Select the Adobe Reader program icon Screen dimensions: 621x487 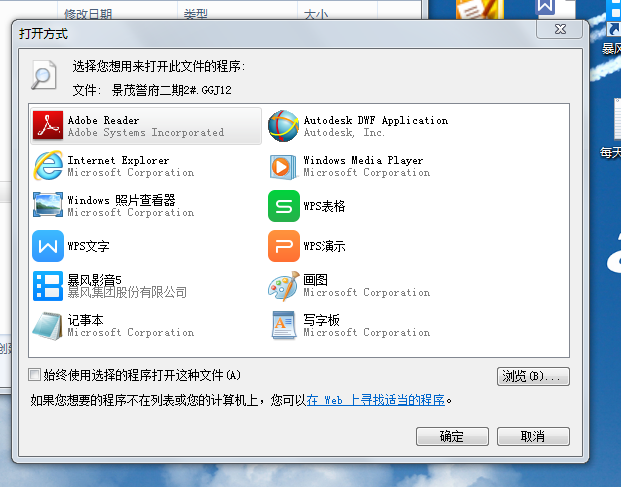click(x=48, y=126)
